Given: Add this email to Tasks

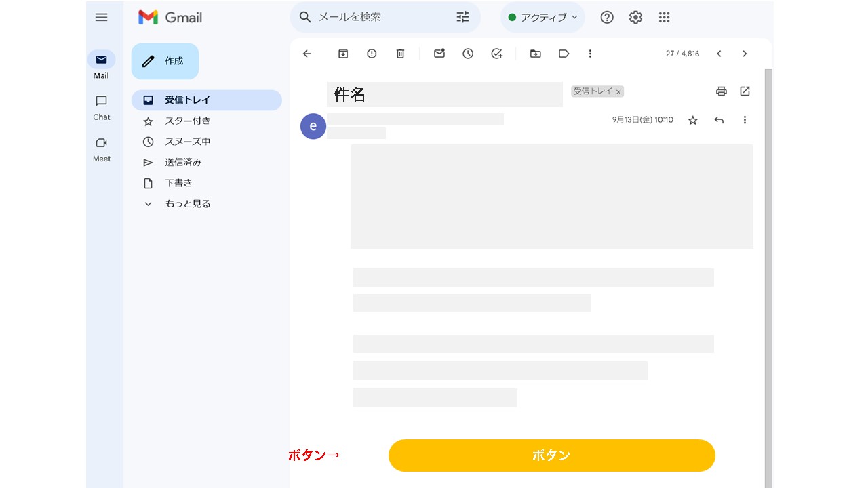Looking at the screenshot, I should (x=496, y=54).
